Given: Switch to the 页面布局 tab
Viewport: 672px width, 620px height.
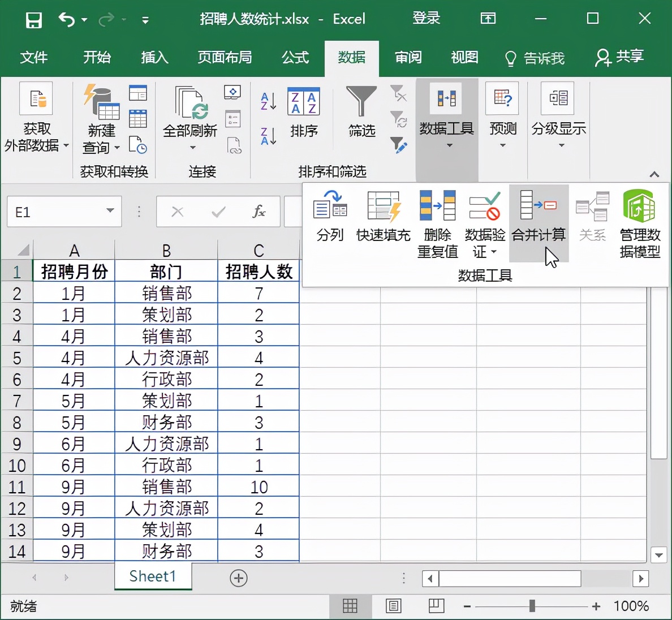Looking at the screenshot, I should tap(225, 57).
